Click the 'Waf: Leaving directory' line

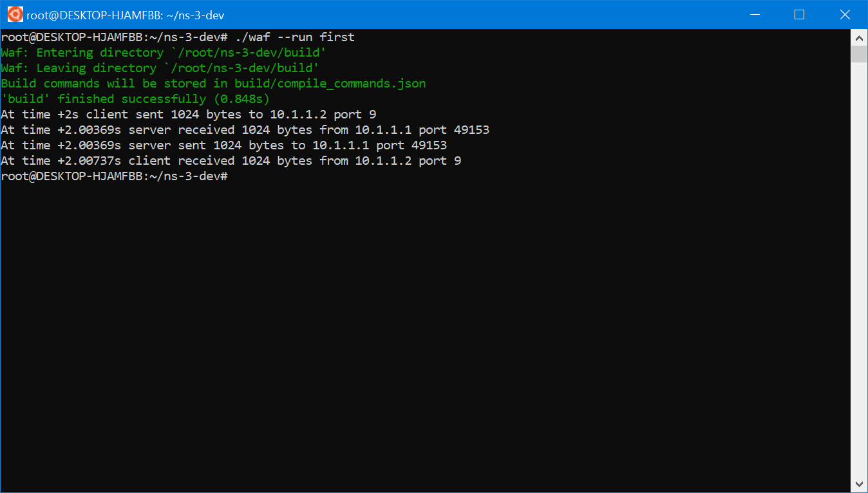coord(160,68)
